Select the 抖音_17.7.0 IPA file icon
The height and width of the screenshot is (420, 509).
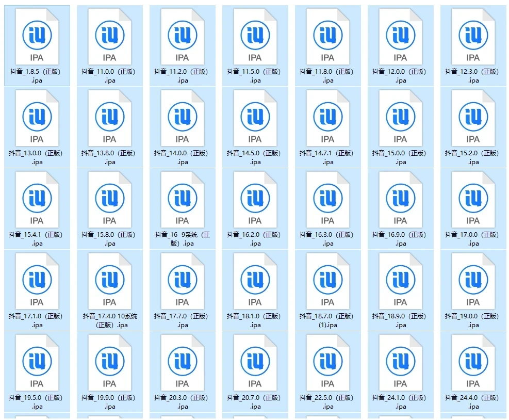[x=183, y=281]
